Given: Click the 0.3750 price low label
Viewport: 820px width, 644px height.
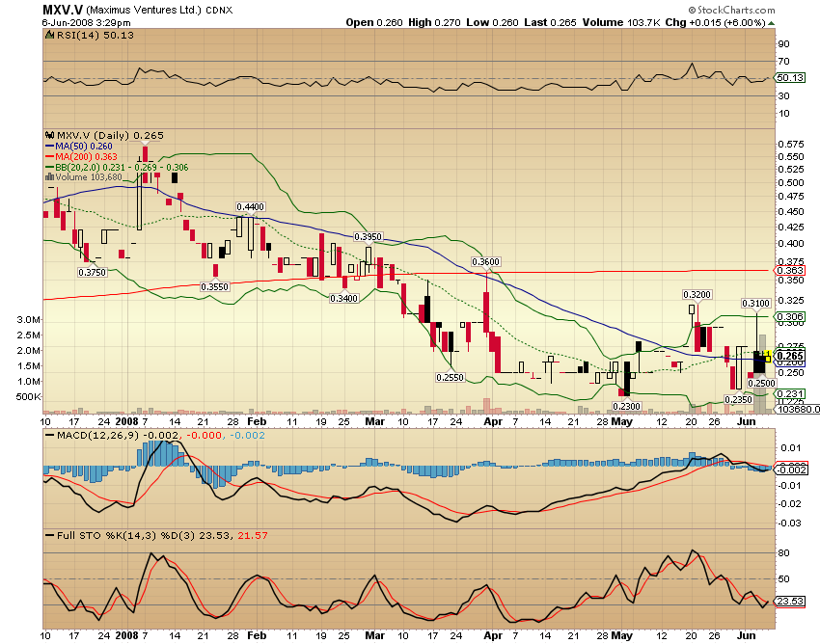Looking at the screenshot, I should [92, 272].
